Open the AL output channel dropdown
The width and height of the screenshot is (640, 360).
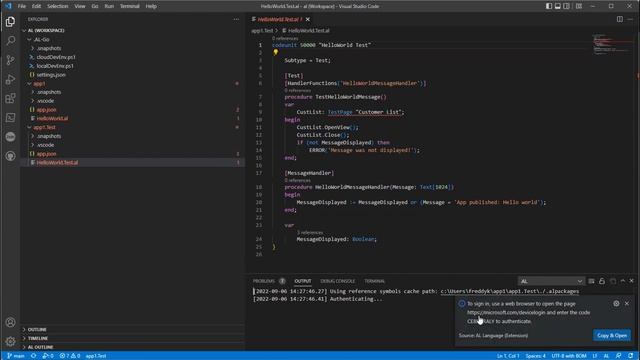[551, 281]
